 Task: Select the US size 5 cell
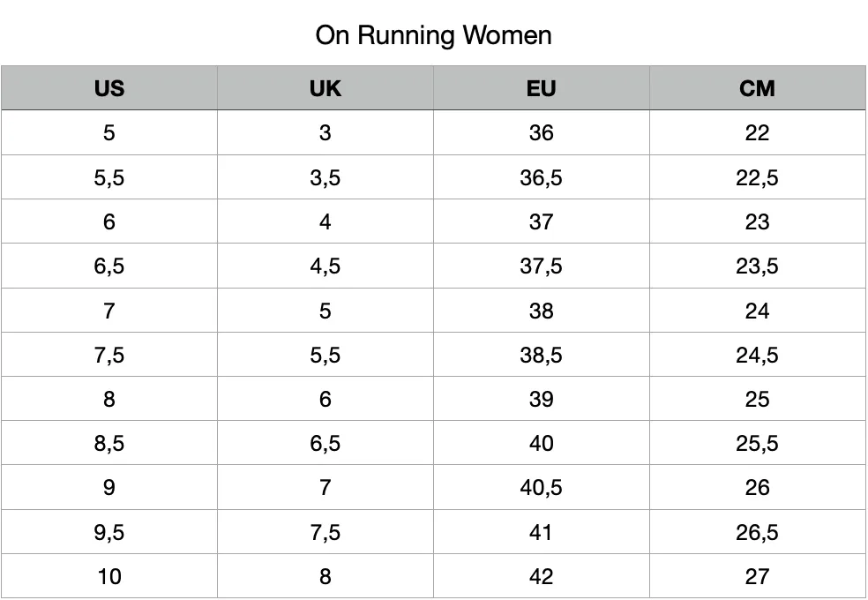[x=109, y=133]
